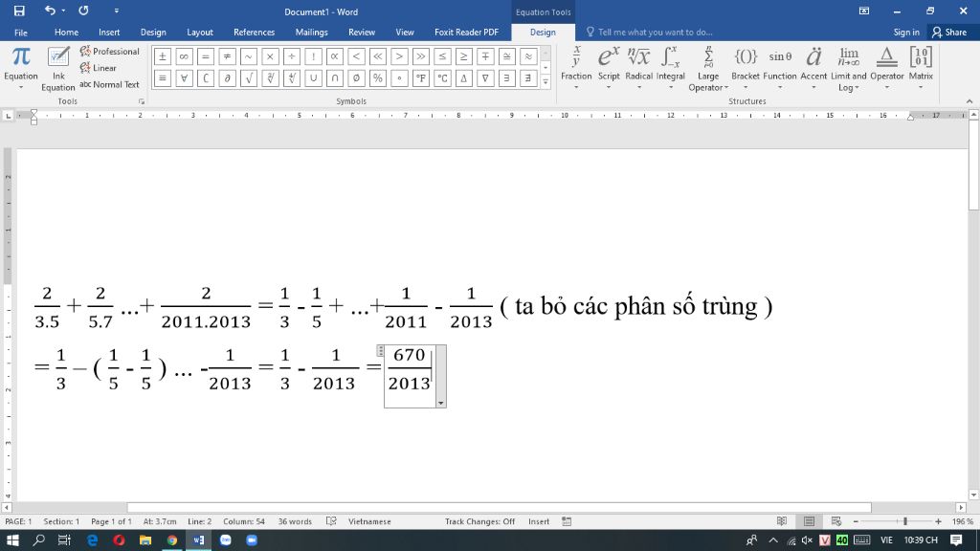Open Ink Equation tool
Image resolution: width=980 pixels, height=551 pixels.
[58, 68]
